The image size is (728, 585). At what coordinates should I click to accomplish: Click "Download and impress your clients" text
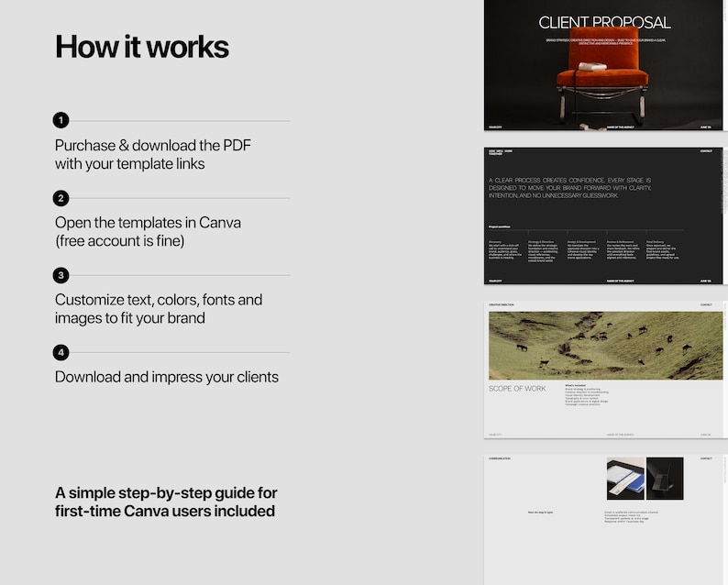167,377
